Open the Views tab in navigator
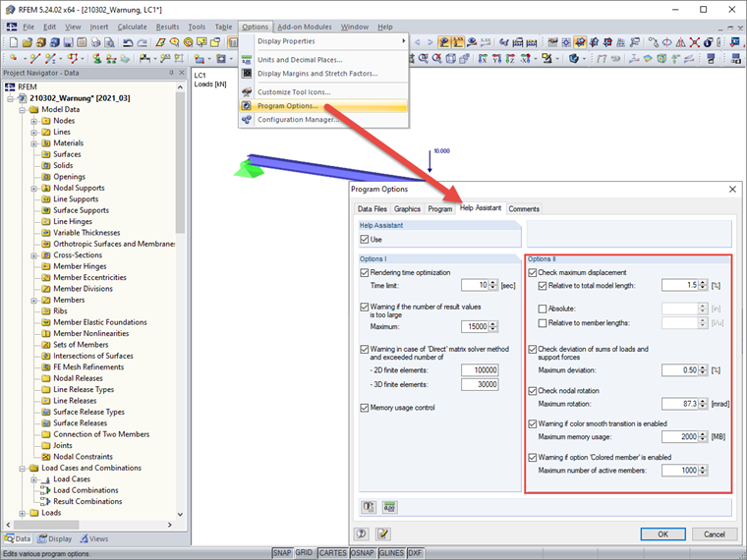747x560 pixels. pyautogui.click(x=93, y=538)
